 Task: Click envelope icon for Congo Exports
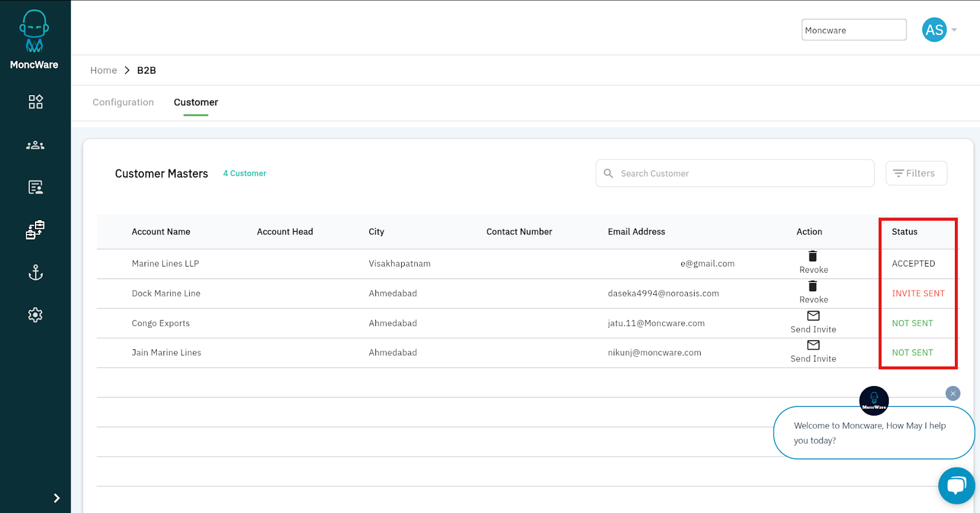click(x=813, y=316)
